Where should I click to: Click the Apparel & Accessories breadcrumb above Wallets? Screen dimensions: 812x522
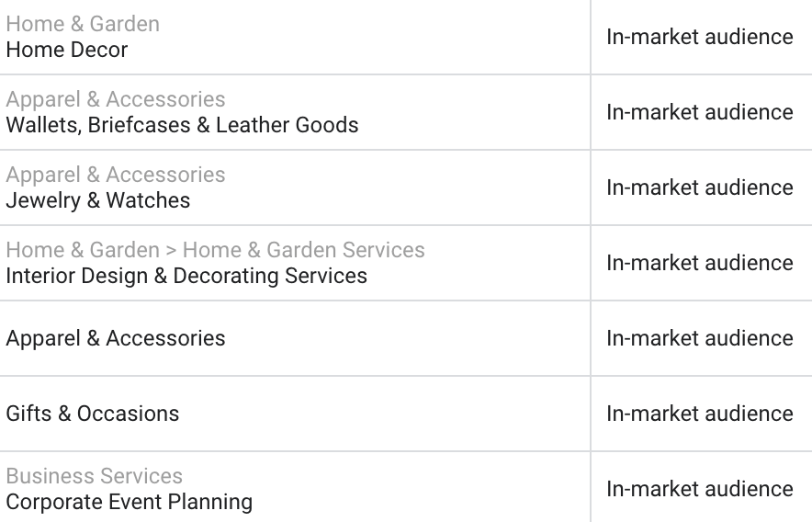pos(116,99)
